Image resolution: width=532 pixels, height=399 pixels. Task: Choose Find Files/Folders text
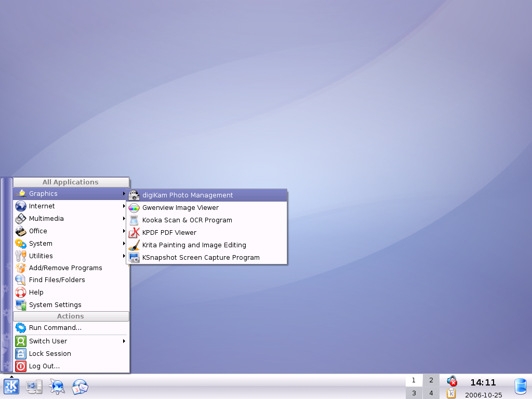click(x=57, y=280)
